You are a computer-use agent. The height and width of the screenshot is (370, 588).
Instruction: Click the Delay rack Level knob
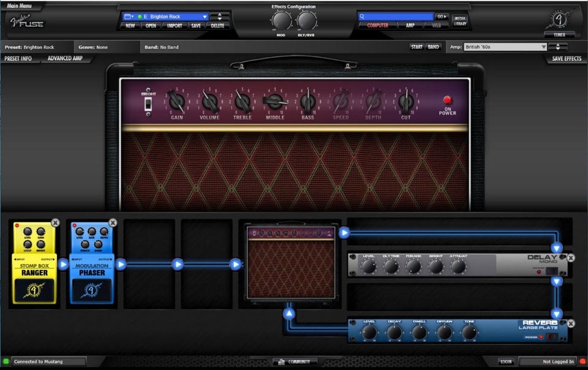point(368,266)
